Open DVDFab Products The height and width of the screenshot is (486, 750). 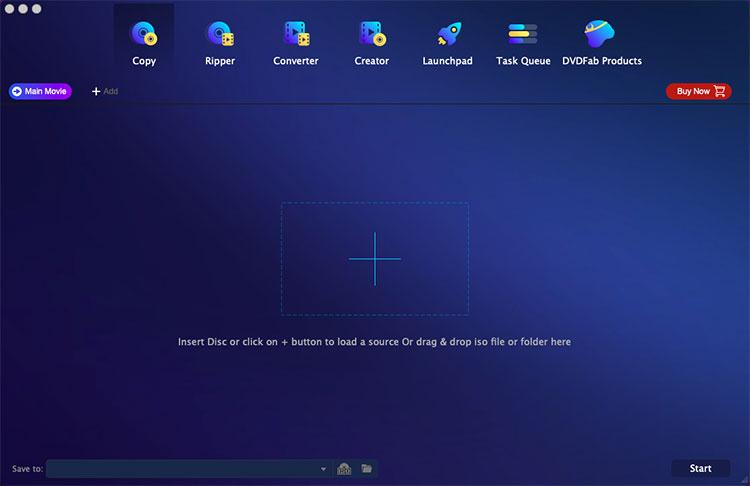[x=602, y=42]
